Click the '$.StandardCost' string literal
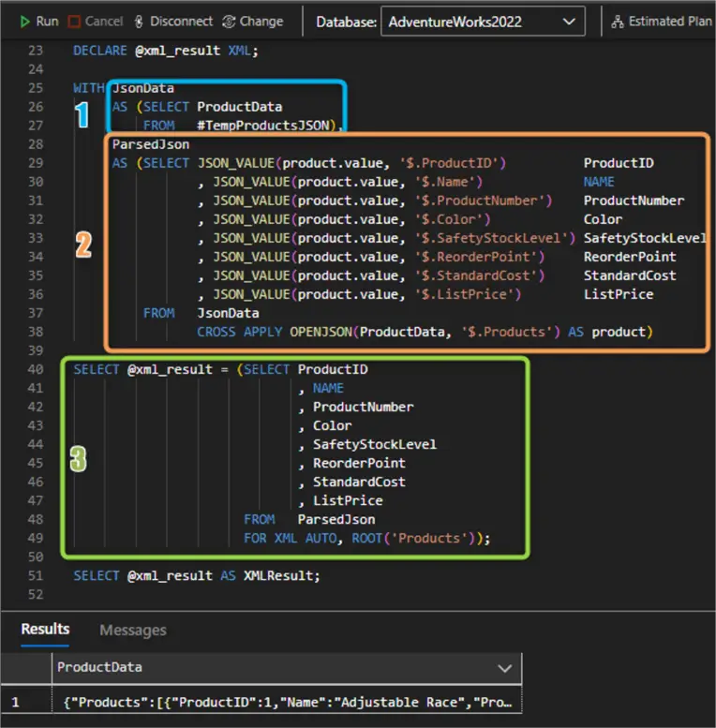This screenshot has width=716, height=728. click(x=476, y=275)
